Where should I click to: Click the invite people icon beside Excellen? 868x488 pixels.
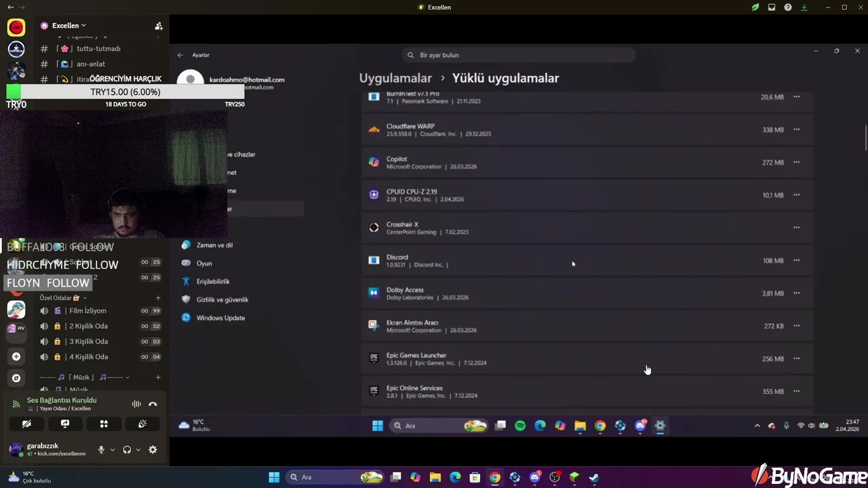(159, 26)
